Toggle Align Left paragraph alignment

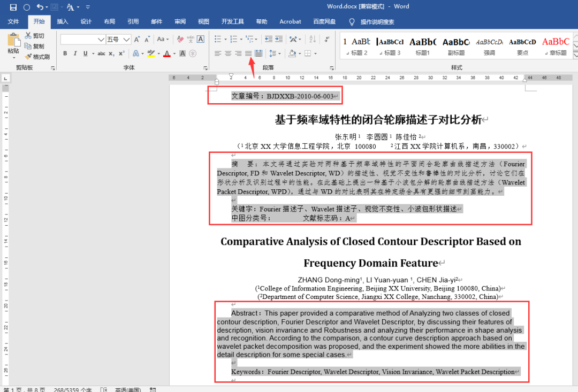(x=218, y=53)
